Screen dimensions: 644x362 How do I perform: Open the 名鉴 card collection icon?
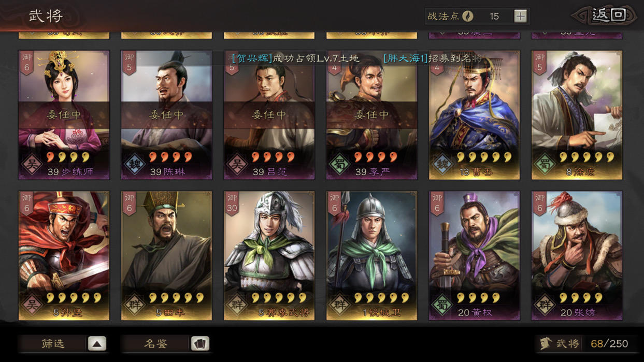200,343
